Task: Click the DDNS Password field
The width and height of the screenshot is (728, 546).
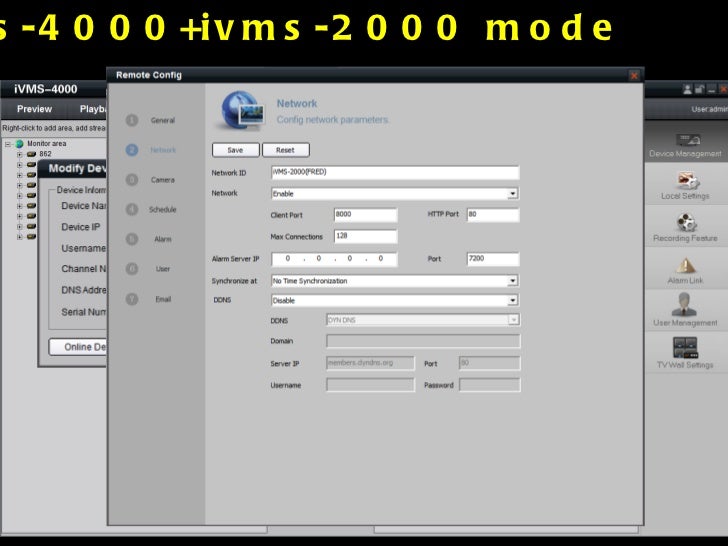Action: 489,384
